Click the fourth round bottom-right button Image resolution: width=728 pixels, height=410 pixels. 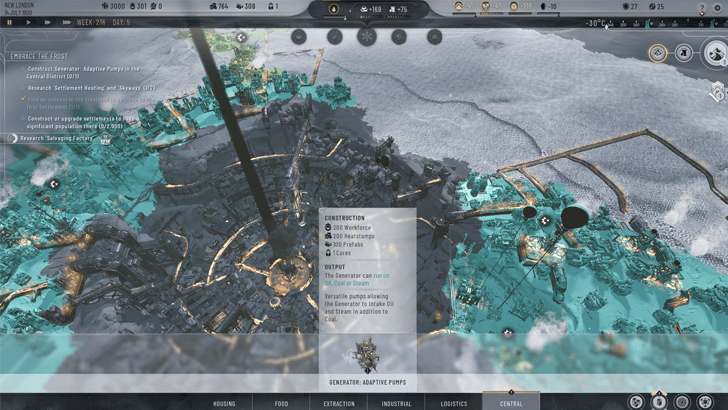point(705,402)
